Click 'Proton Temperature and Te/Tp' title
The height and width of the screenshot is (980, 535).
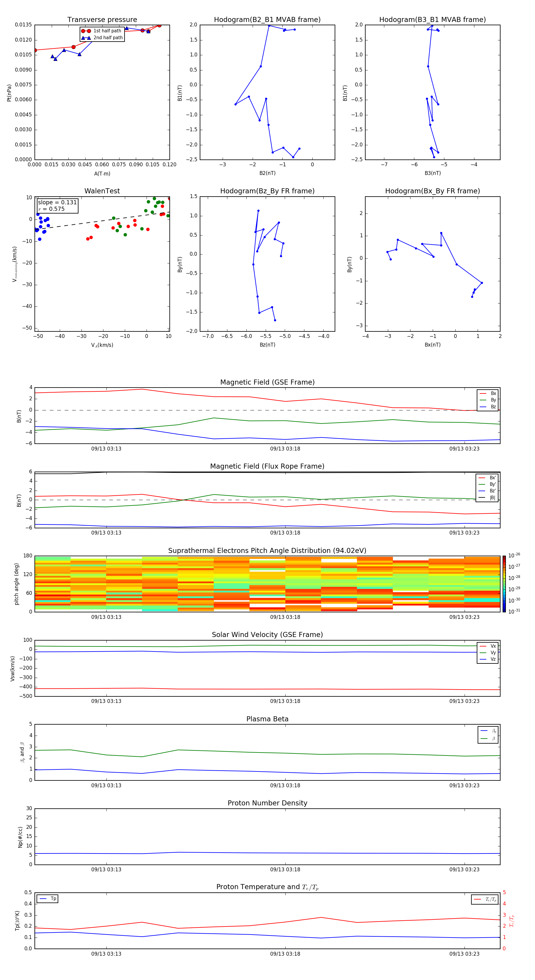click(267, 887)
